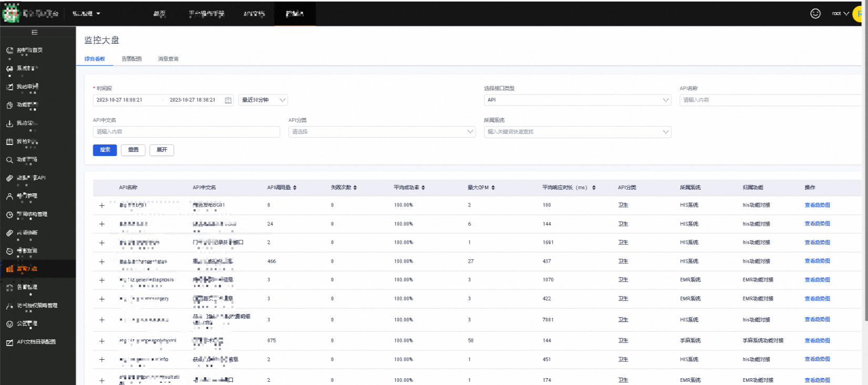Open the 选择接口类型 dropdown showing API
Viewport: 868px width, 385px height.
coord(577,100)
